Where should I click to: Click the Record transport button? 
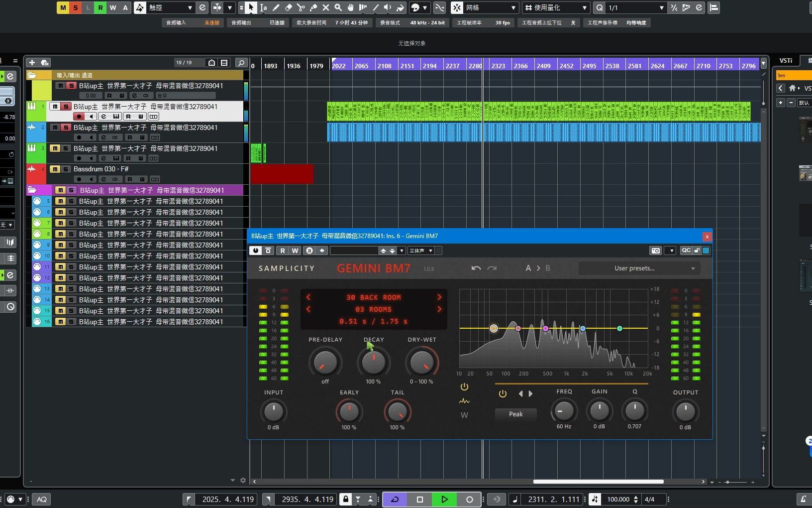[470, 499]
